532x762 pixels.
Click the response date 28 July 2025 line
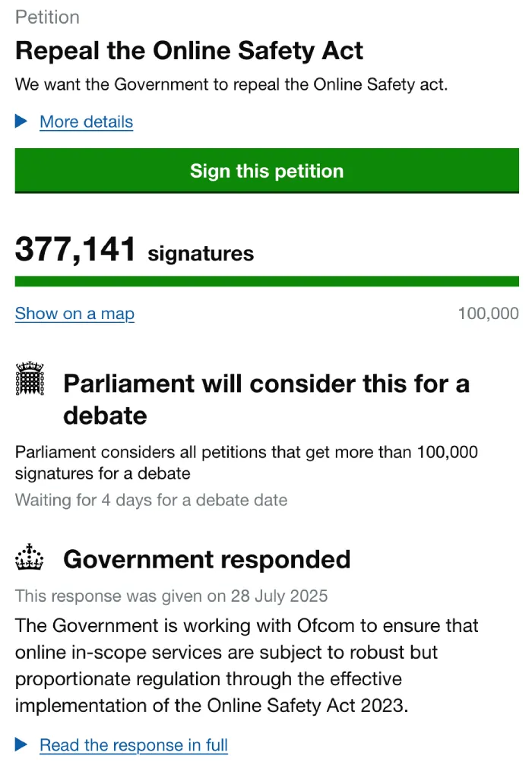coord(171,595)
